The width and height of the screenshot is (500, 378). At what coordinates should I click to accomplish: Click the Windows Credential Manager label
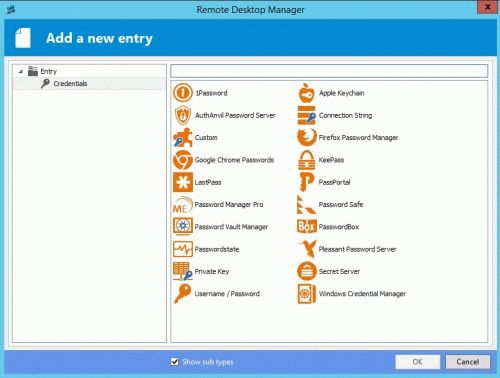tap(362, 294)
